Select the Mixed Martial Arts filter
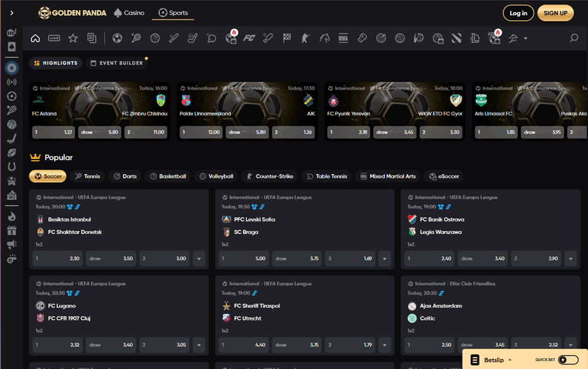Image resolution: width=588 pixels, height=369 pixels. [x=388, y=176]
